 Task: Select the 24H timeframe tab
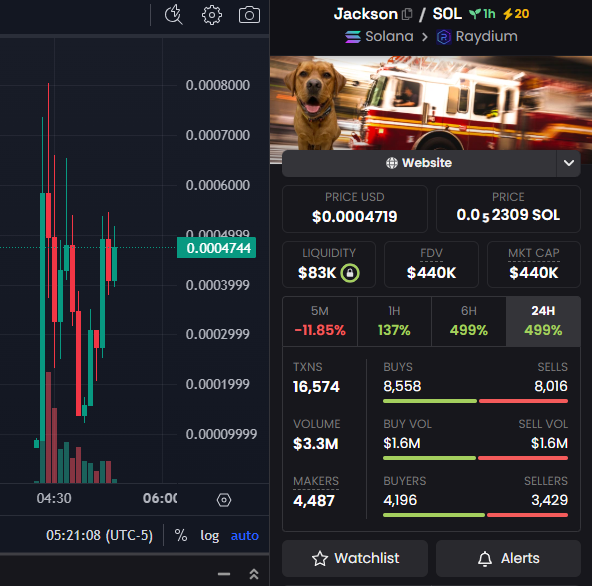coord(543,321)
